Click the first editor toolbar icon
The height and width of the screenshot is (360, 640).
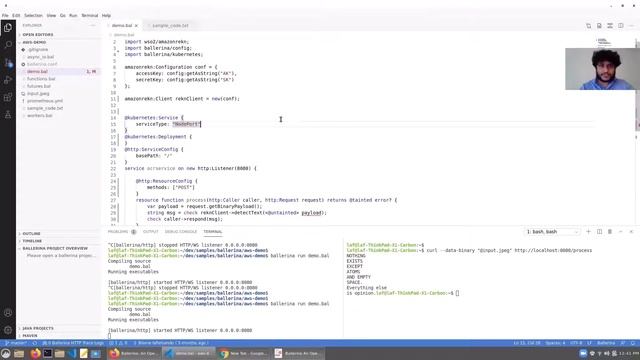589,25
